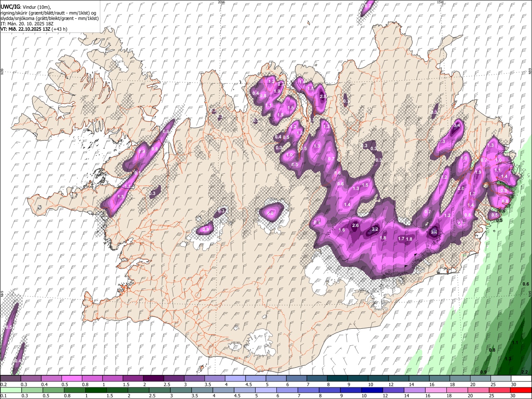Click the top legend swatch between 0.5 and 0.8
Screen dimensions: 532x399
tap(72, 378)
